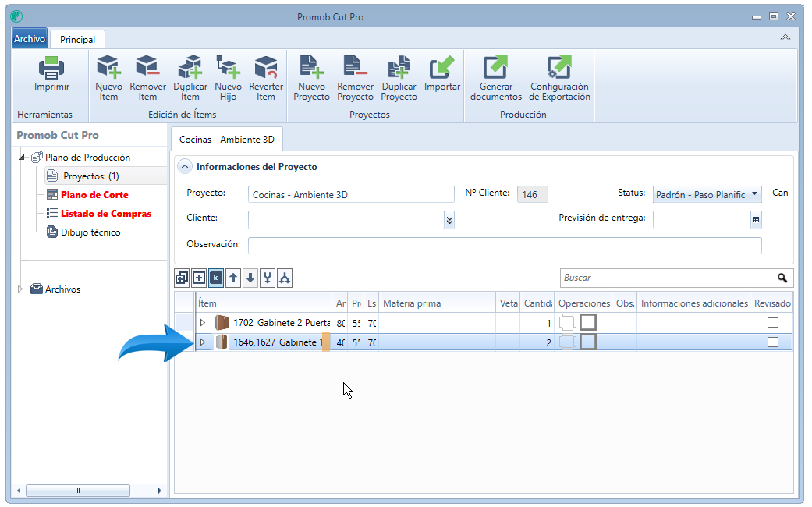
Task: Click the Previsión de entrega date field
Action: click(x=702, y=220)
